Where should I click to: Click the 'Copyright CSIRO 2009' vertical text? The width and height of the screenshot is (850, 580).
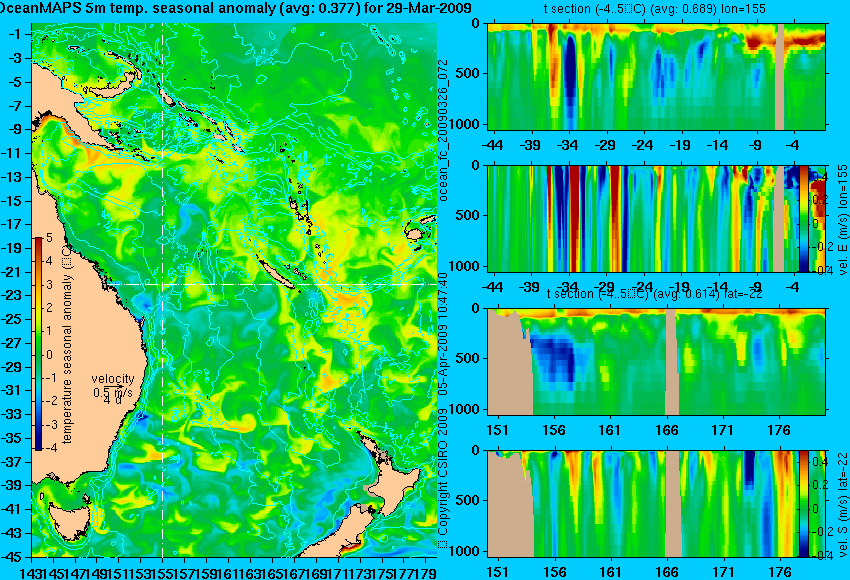(x=443, y=478)
